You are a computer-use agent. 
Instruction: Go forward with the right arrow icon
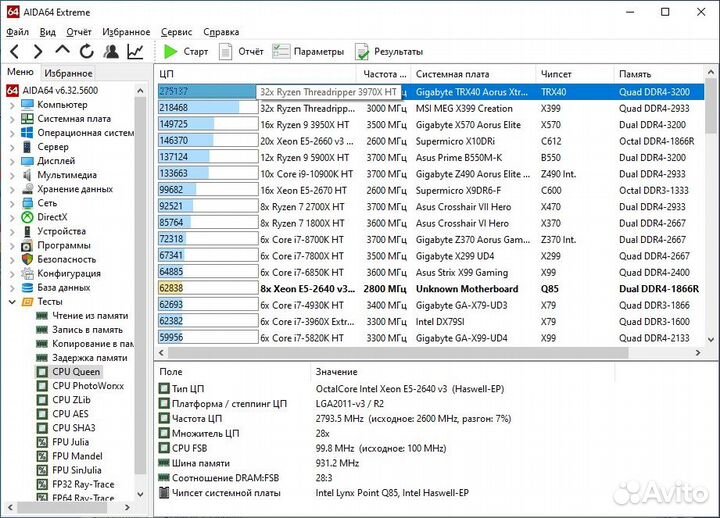tap(39, 51)
